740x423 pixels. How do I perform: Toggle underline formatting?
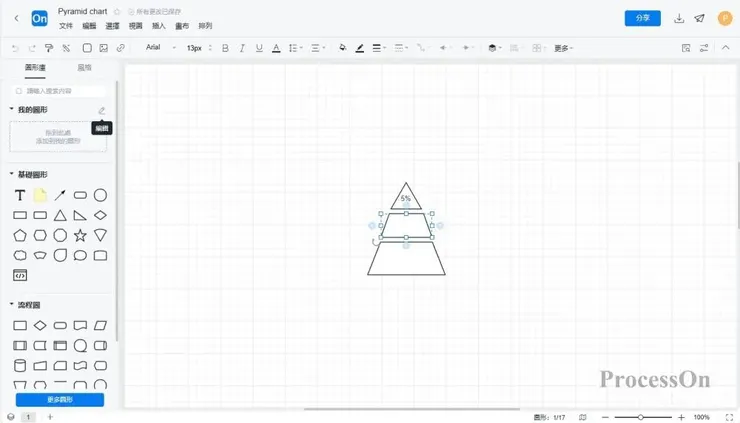pyautogui.click(x=259, y=48)
